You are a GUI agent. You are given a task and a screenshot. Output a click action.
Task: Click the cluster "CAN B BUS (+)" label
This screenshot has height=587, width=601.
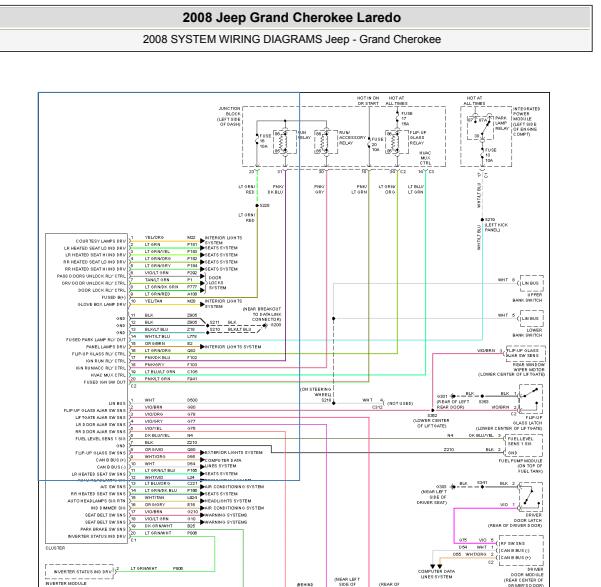[111, 460]
